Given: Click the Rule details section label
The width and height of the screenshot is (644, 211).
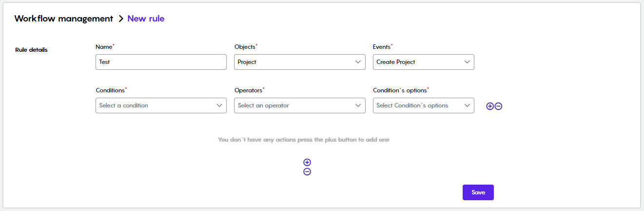Looking at the screenshot, I should pyautogui.click(x=31, y=50).
